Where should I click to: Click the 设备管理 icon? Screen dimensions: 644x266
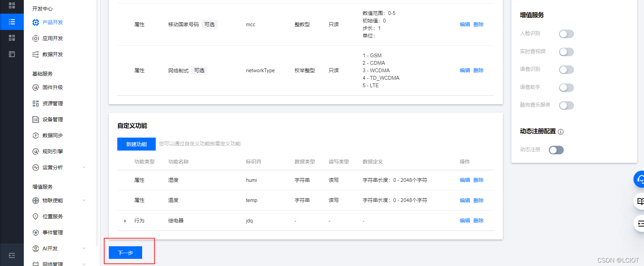click(36, 120)
